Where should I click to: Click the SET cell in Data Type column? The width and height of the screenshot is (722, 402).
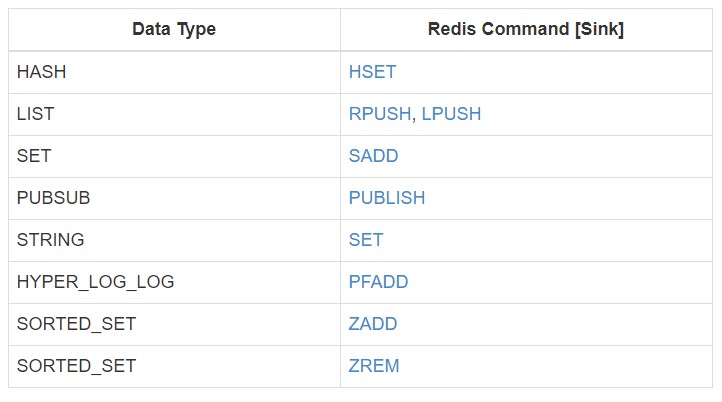point(34,156)
